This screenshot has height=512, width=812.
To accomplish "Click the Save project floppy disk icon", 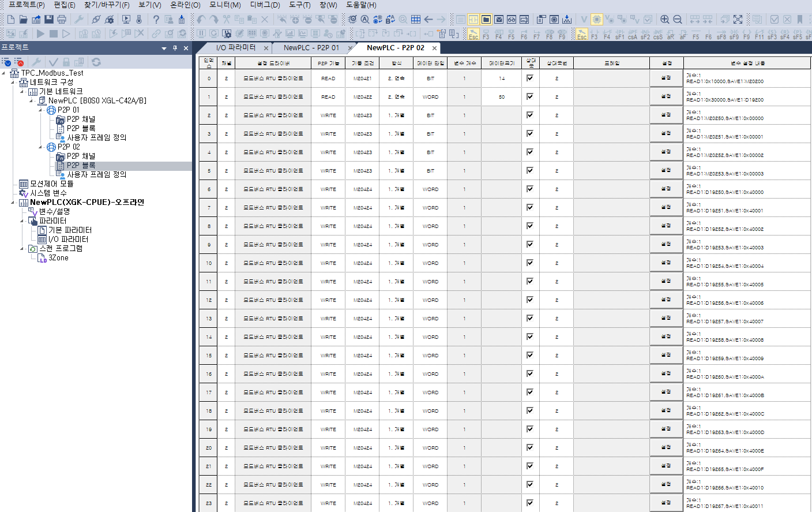I will click(49, 20).
